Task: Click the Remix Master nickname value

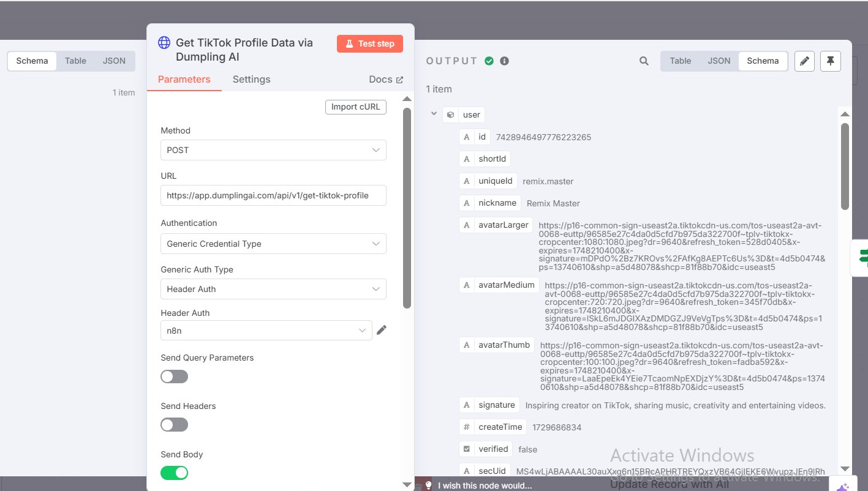Action: [553, 203]
